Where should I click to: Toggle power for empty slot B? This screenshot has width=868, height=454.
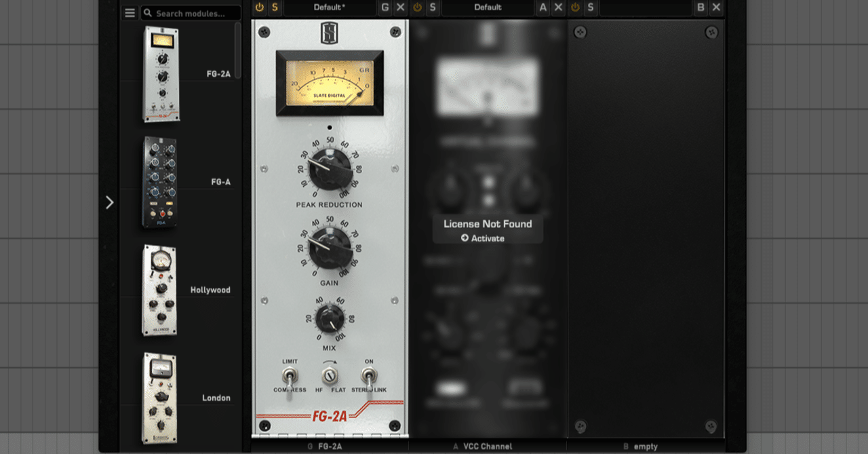tap(576, 7)
